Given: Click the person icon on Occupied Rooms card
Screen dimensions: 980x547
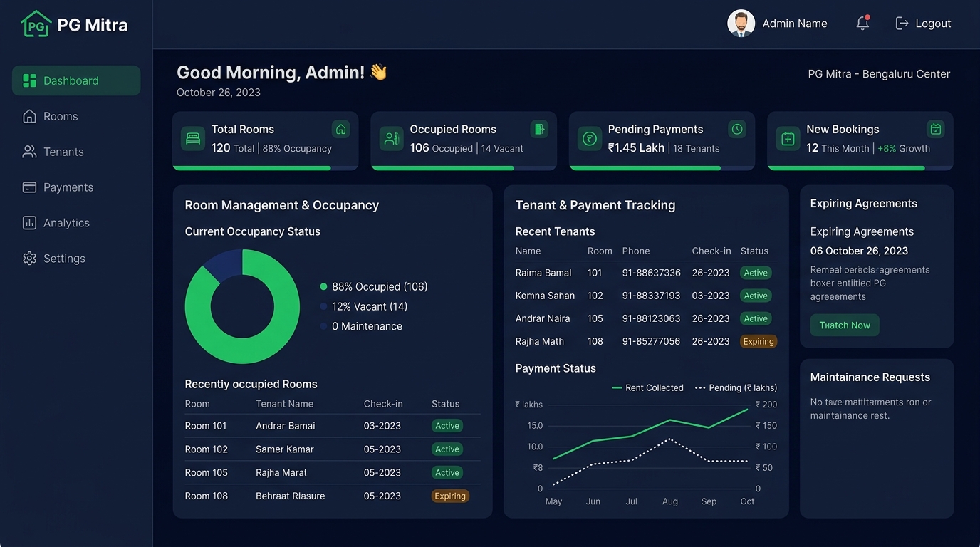Looking at the screenshot, I should [391, 138].
